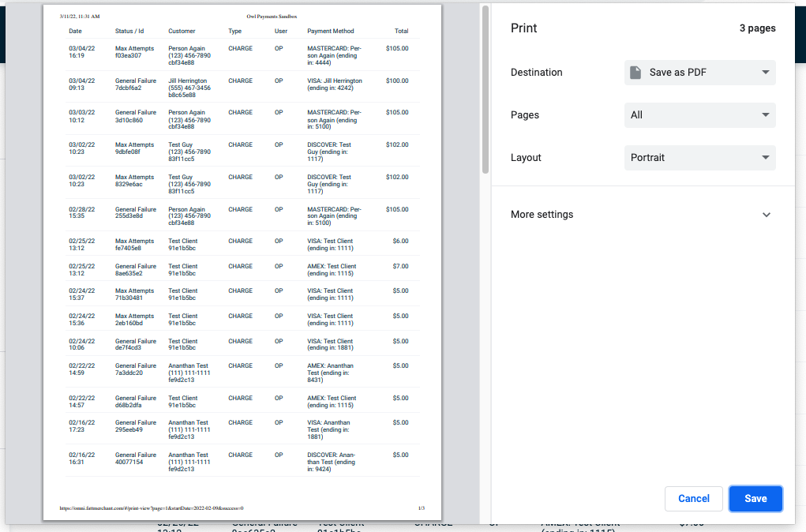Click the Save button

(755, 499)
